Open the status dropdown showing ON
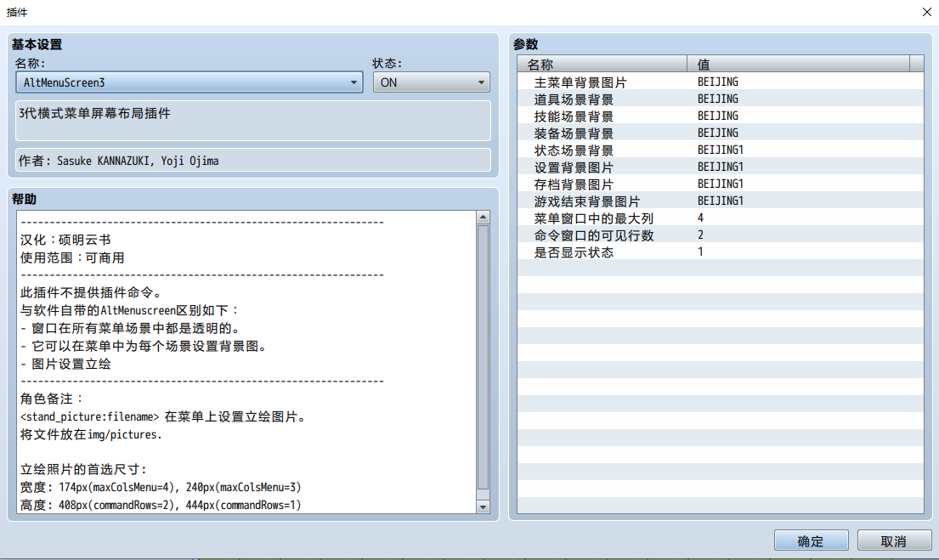 (x=431, y=82)
